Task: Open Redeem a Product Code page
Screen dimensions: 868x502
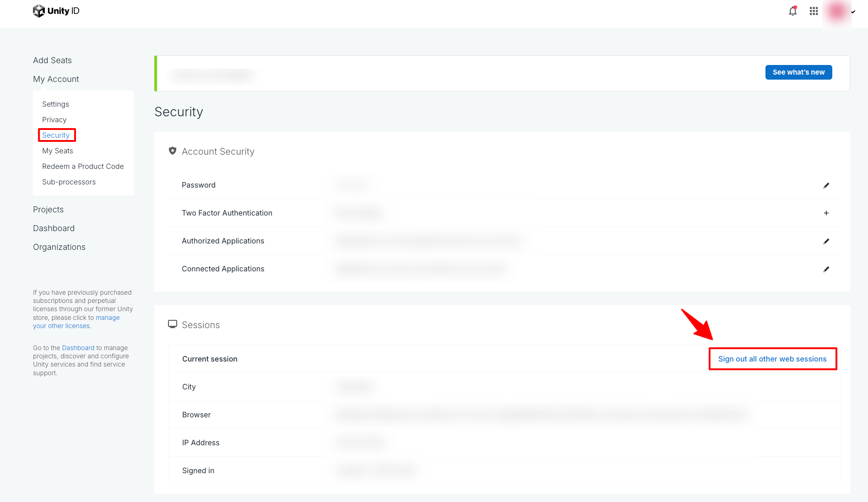Action: coord(83,167)
